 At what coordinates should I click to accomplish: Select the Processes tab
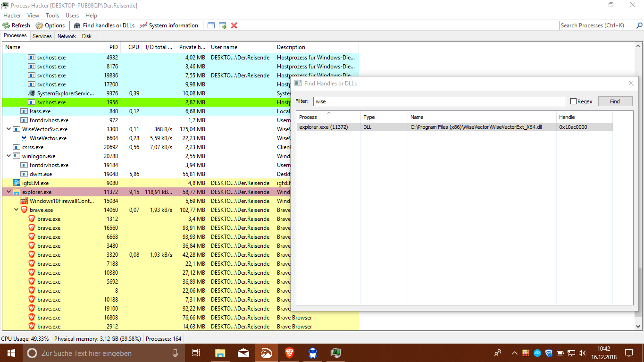tap(15, 36)
